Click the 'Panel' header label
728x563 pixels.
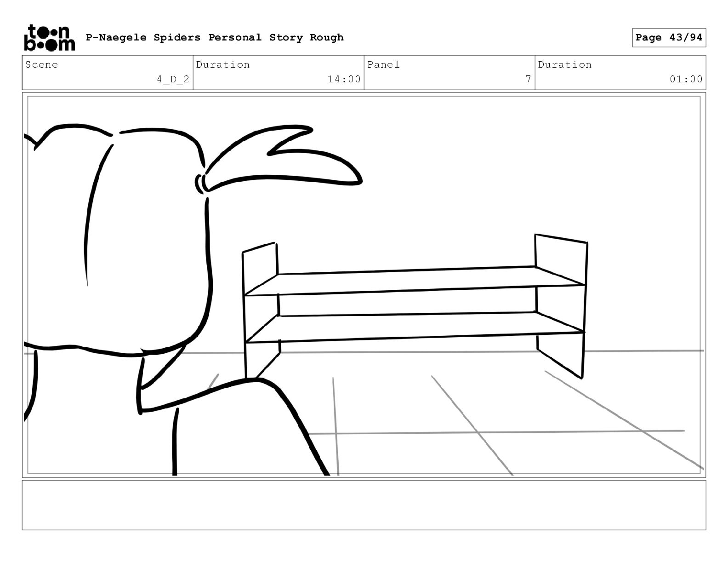pos(383,64)
